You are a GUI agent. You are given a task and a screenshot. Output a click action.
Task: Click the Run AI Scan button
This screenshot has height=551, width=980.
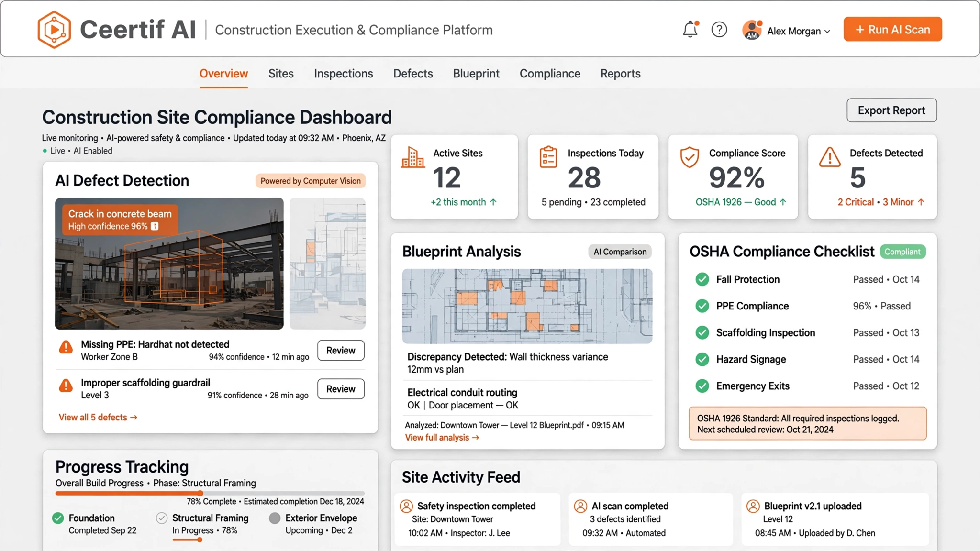(892, 30)
